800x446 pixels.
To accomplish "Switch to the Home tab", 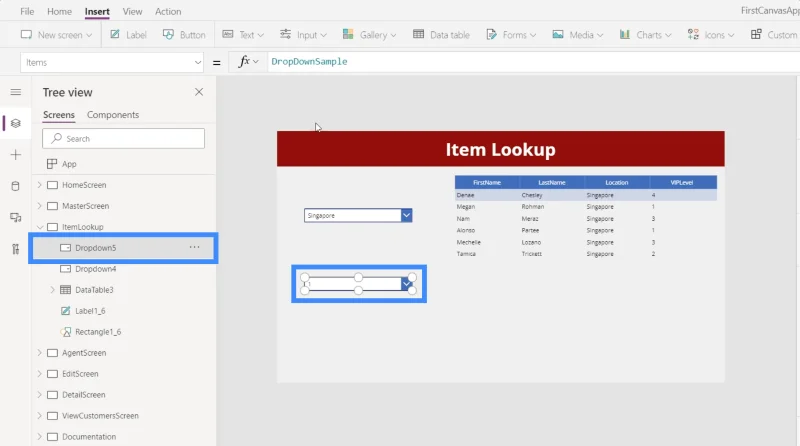I will pyautogui.click(x=59, y=11).
